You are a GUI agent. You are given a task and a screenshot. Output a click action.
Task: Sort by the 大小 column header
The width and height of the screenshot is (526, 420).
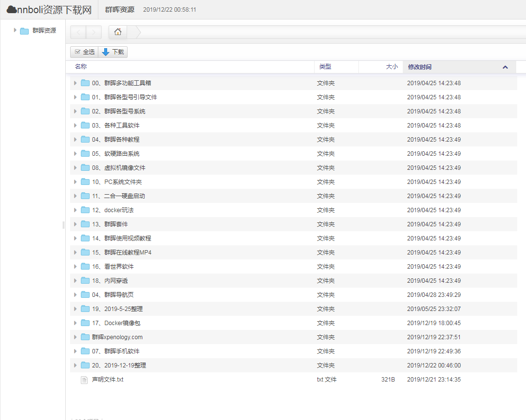click(x=381, y=67)
